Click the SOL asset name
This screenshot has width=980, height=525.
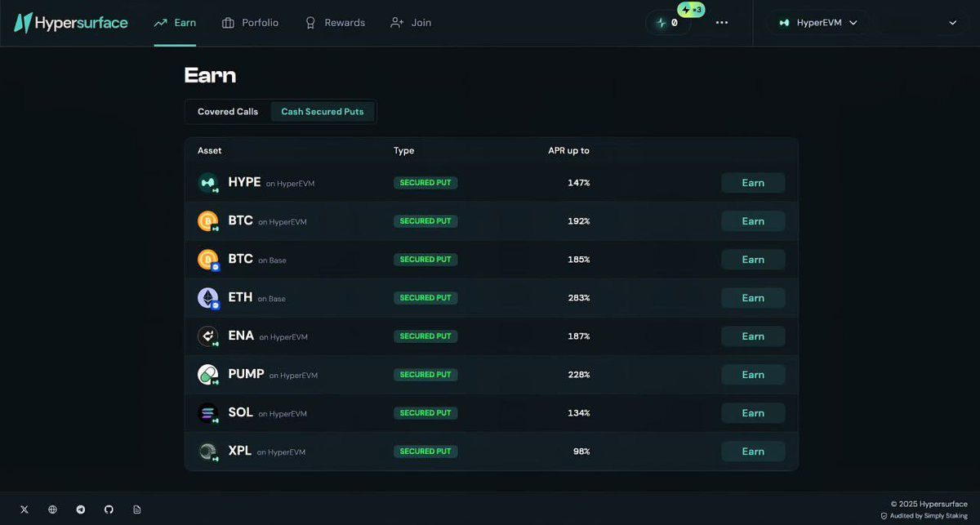[240, 412]
